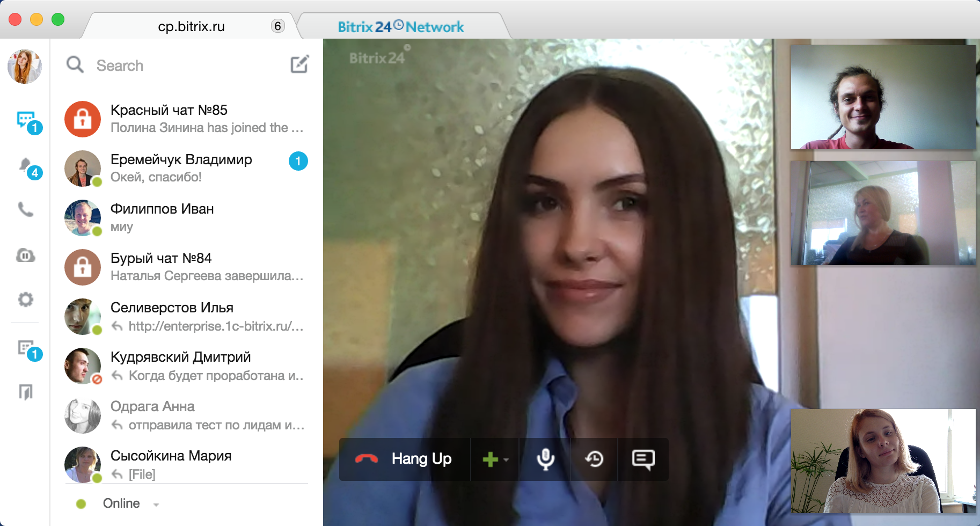This screenshot has width=980, height=526.
Task: Open the chats icon in sidebar
Action: click(26, 120)
